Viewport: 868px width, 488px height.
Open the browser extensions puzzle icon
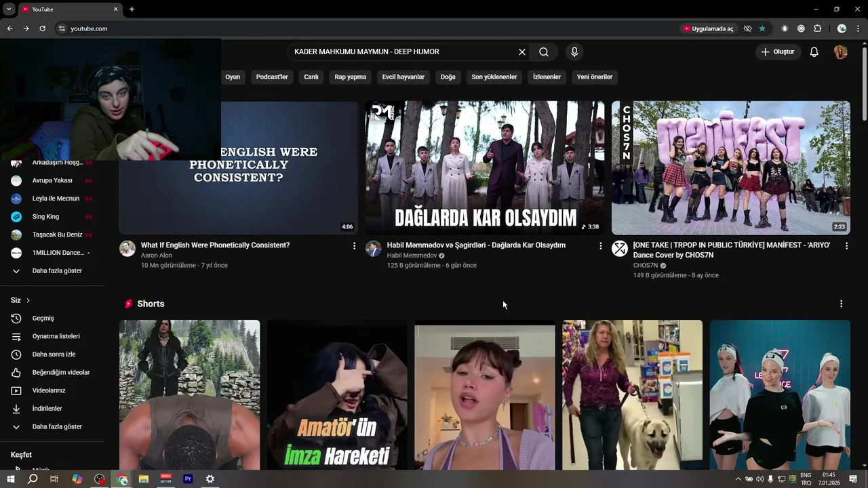tap(817, 28)
